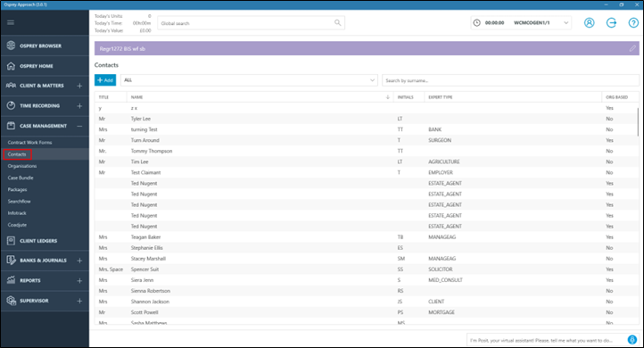Open Osprey Browser globe icon
The image size is (644, 348).
pyautogui.click(x=11, y=46)
